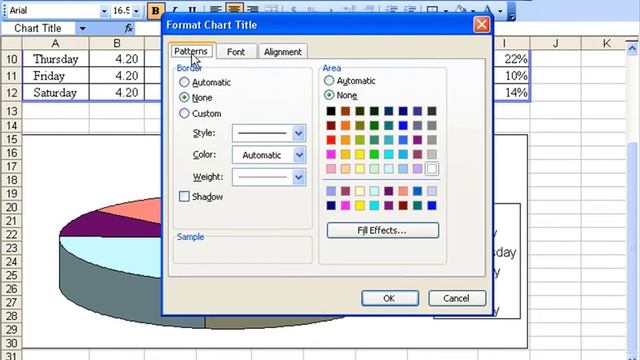Select column J header
This screenshot has width=640, height=360.
pyautogui.click(x=556, y=43)
